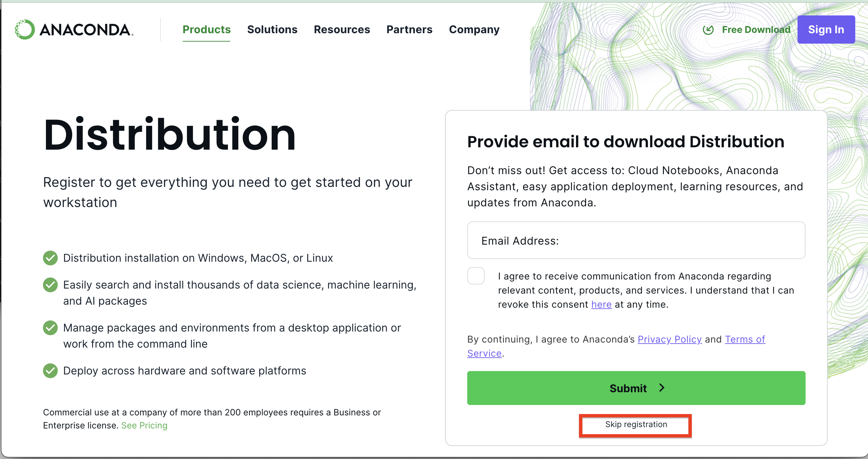Image resolution: width=868 pixels, height=459 pixels.
Task: Open the 'here' revoke consent link
Action: (601, 304)
